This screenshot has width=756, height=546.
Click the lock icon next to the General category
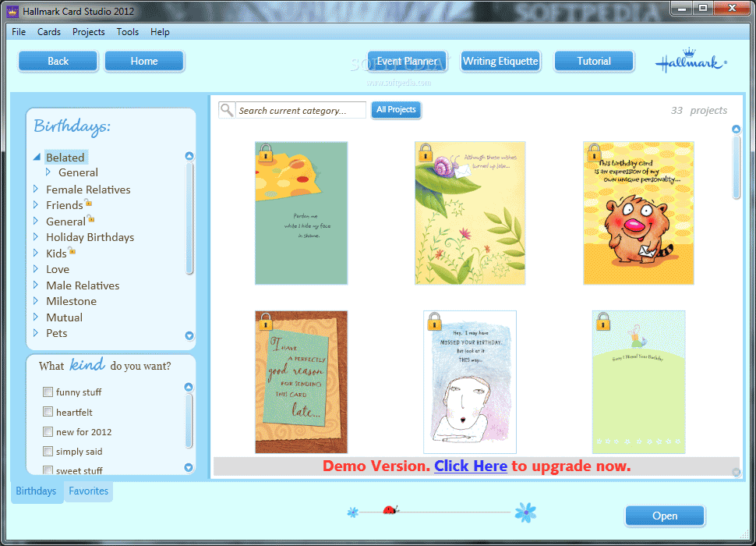[91, 218]
